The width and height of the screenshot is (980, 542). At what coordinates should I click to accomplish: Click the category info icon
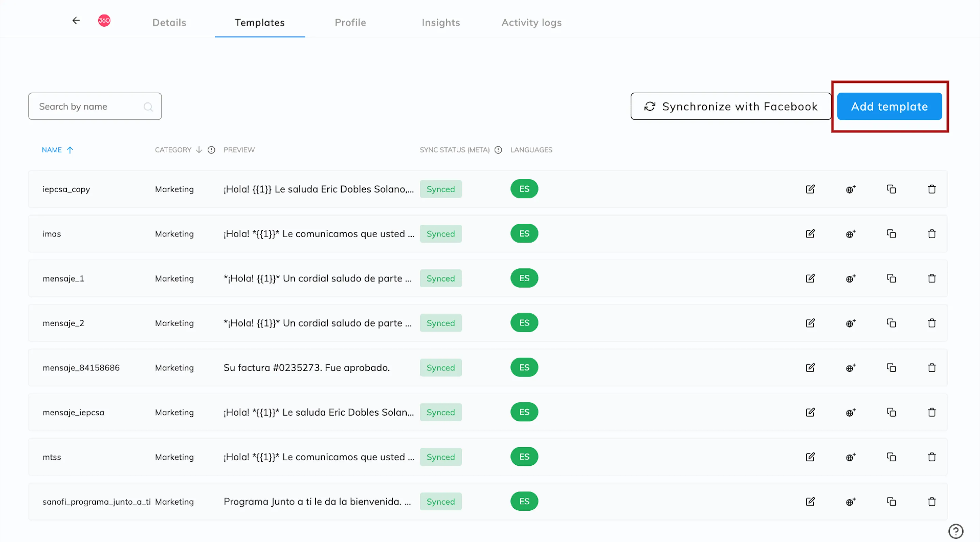(x=212, y=150)
